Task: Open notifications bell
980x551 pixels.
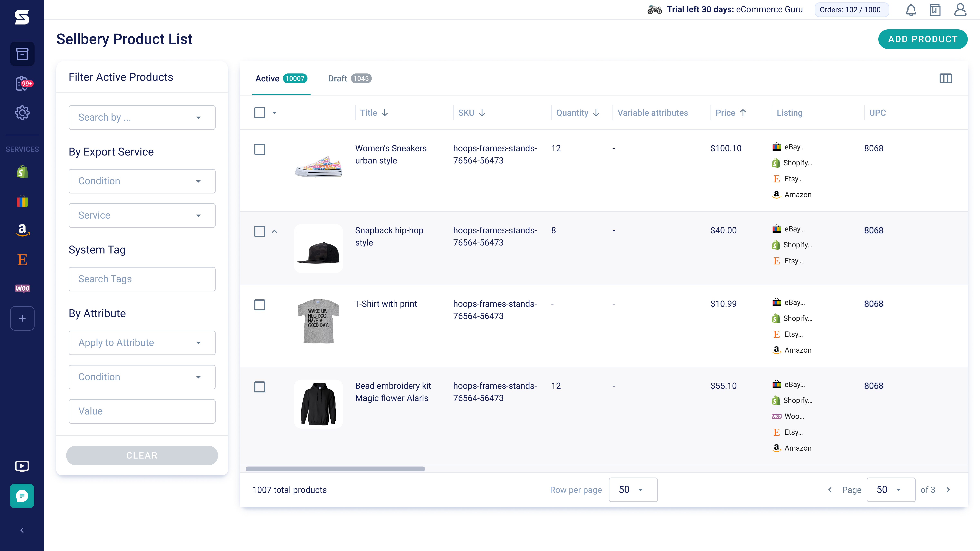Action: tap(910, 10)
